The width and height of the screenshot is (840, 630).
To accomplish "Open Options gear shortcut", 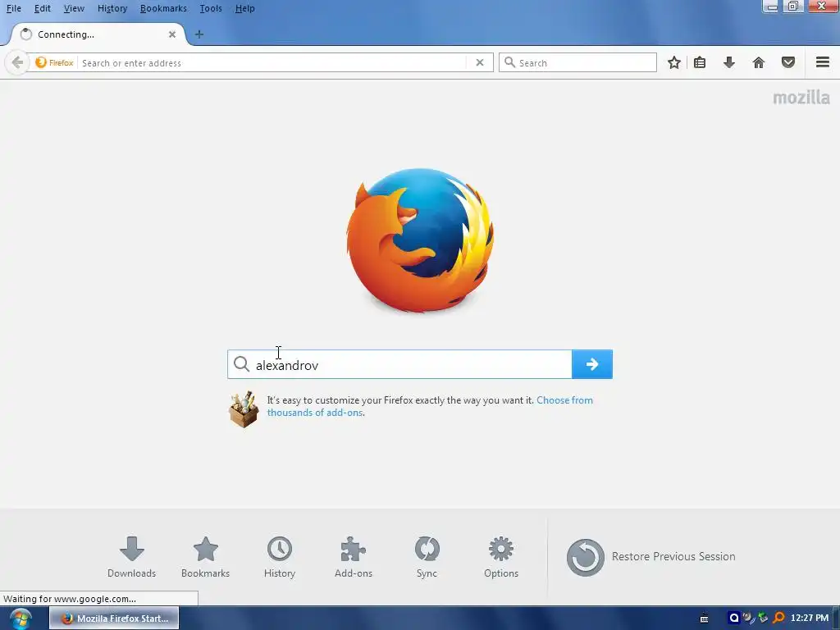I will (x=501, y=557).
